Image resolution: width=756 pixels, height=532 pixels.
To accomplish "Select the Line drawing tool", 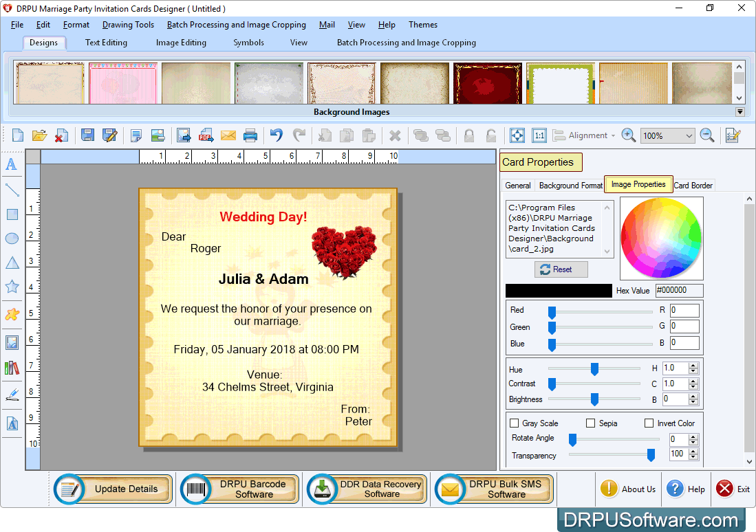I will point(12,190).
